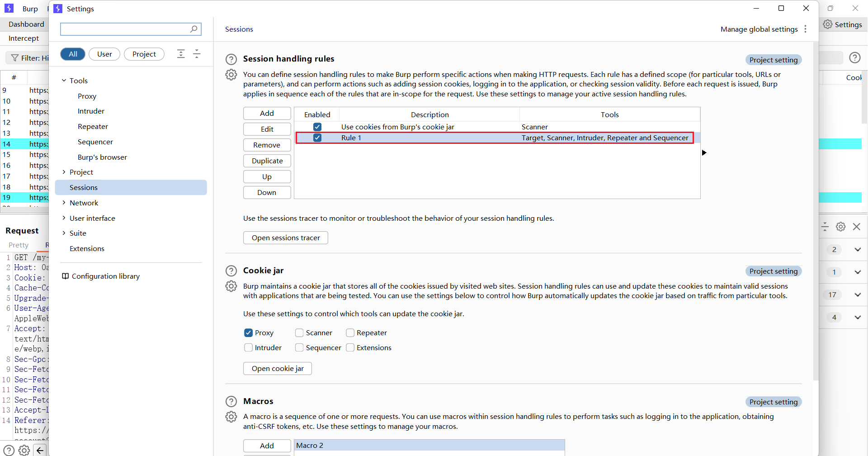Switch to Pretty view in Request panel
Viewport: 868px width, 456px height.
pos(19,245)
